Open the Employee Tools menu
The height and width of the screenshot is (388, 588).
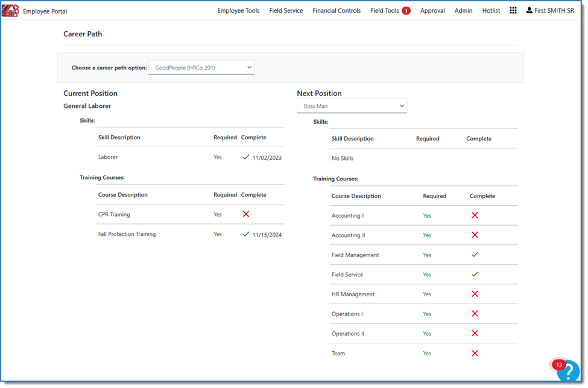(x=238, y=11)
